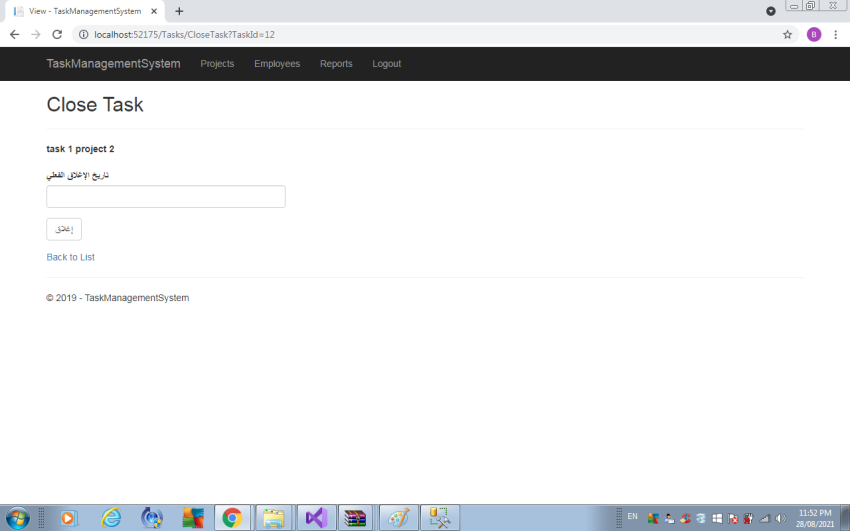Open the Chrome profile avatar B
The height and width of the screenshot is (531, 850).
[814, 35]
